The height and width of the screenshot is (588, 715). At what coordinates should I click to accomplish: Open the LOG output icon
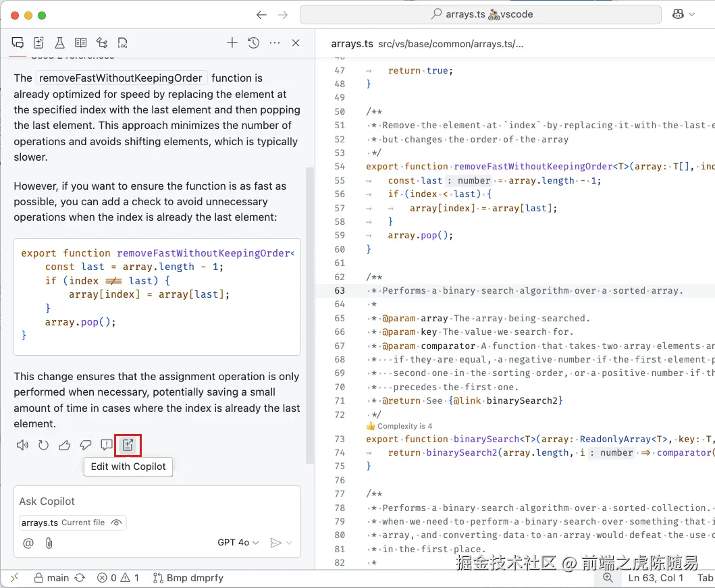(123, 43)
